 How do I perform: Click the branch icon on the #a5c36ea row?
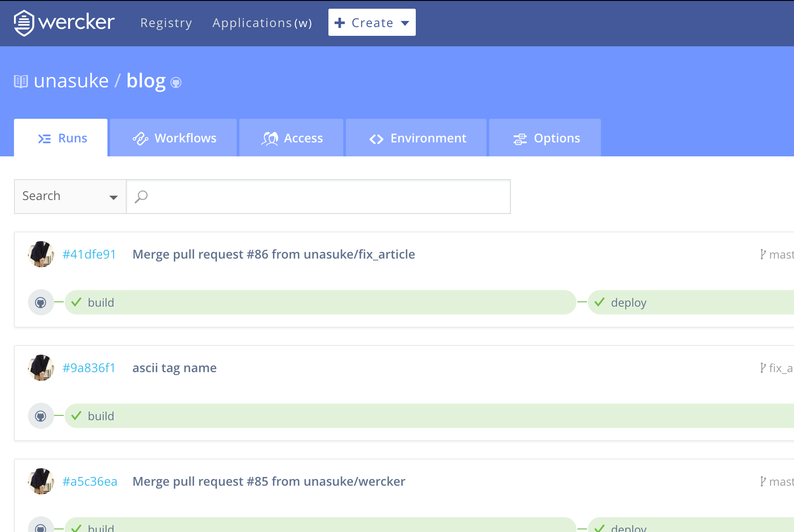coord(763,481)
